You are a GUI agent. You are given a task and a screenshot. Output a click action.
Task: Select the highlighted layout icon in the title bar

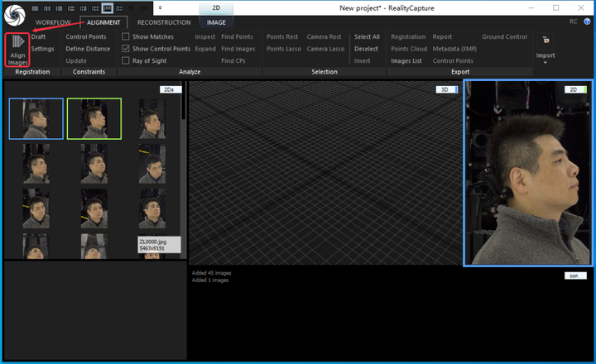[108, 7]
